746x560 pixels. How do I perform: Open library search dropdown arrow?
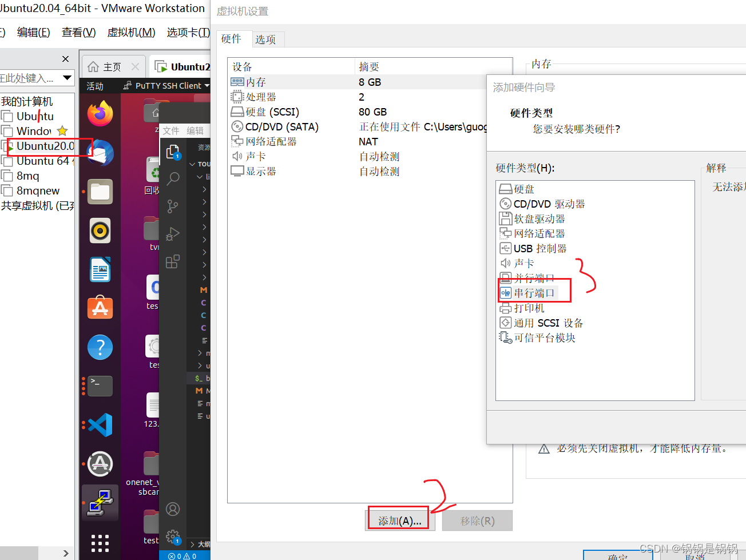coord(67,78)
